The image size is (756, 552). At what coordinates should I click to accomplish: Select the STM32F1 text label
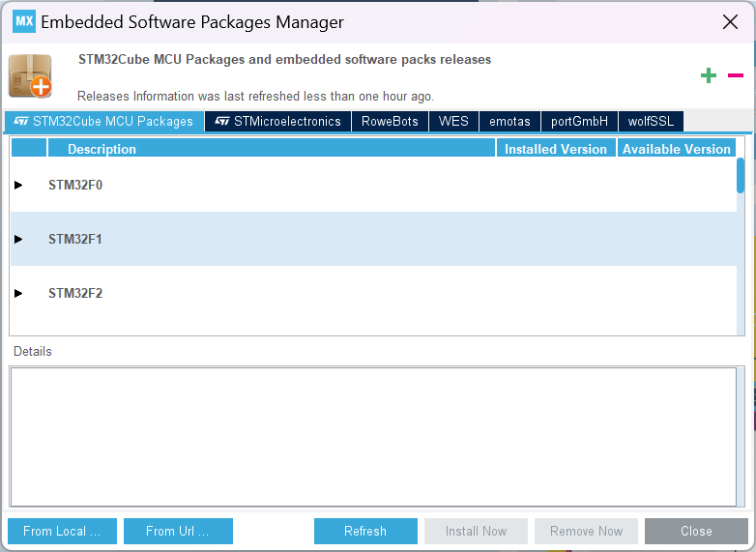(75, 239)
